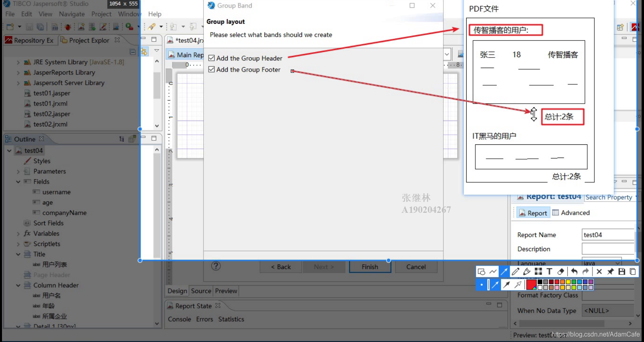Undo last annotation
Image resolution: width=644 pixels, height=342 pixels.
(574, 272)
